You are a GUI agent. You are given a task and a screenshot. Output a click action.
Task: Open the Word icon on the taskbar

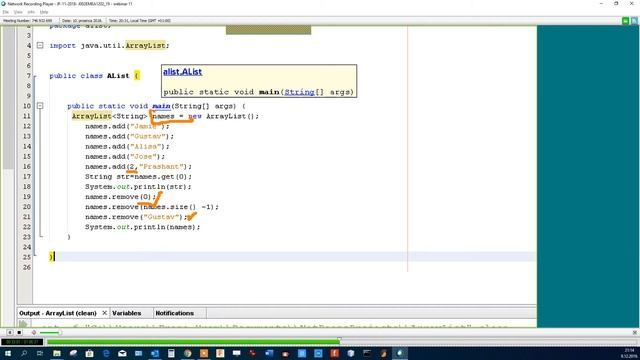269,353
